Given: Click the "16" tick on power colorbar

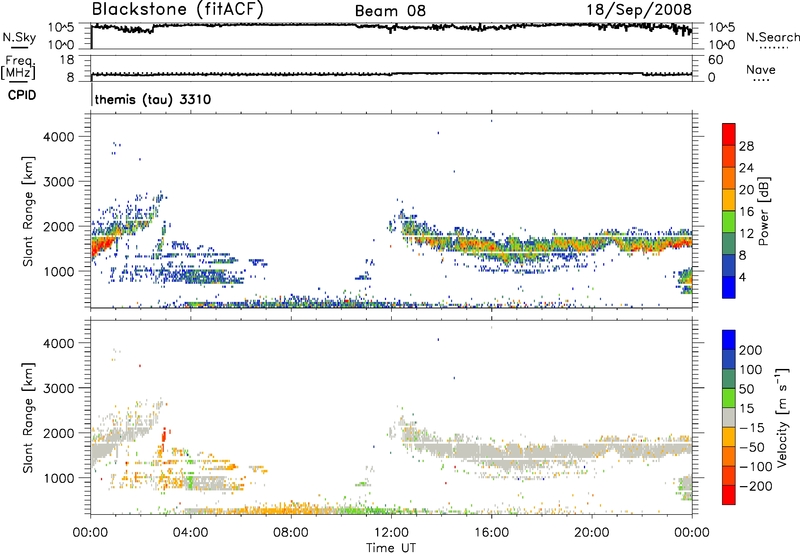Looking at the screenshot, I should (746, 212).
